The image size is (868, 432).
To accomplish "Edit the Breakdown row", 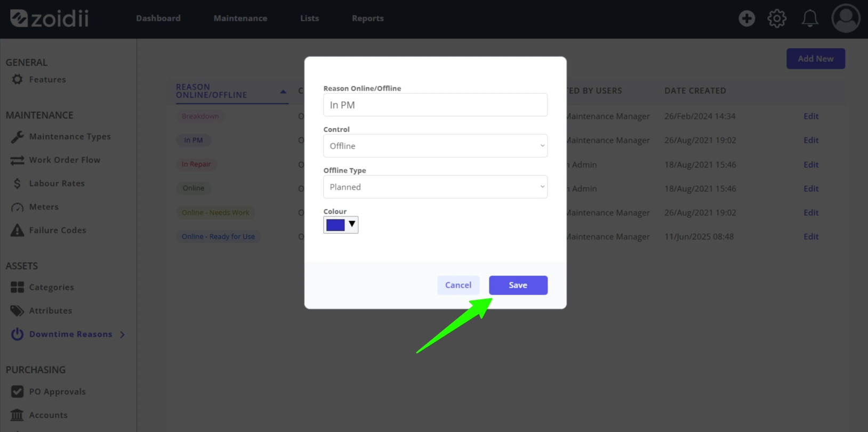I will pos(811,116).
